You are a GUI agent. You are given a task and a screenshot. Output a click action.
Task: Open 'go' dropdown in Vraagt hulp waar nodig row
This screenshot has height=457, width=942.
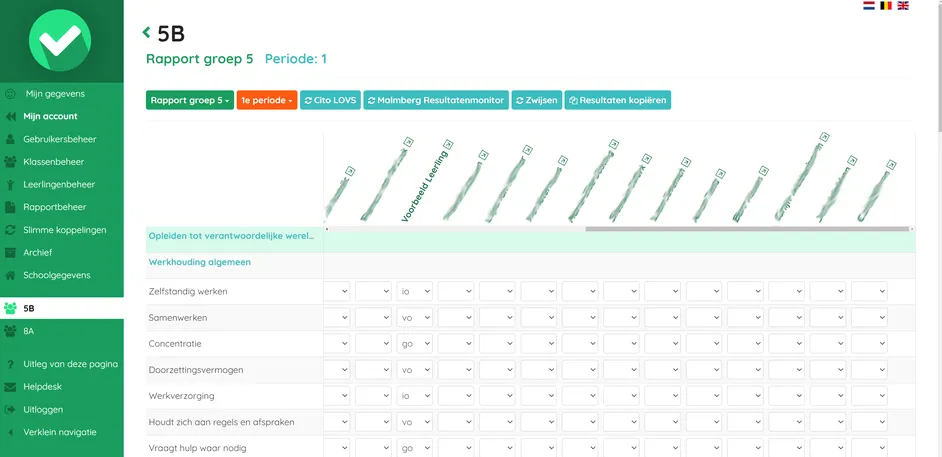[x=415, y=448]
